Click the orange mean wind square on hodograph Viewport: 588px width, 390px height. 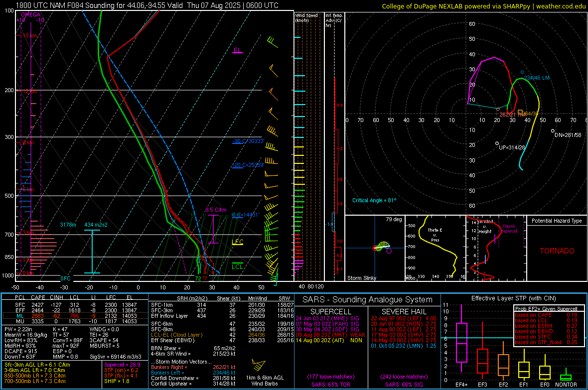tap(520, 112)
